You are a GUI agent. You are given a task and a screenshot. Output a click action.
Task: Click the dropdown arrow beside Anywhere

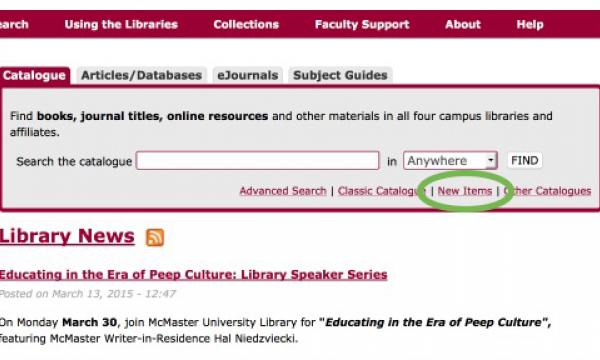click(491, 161)
